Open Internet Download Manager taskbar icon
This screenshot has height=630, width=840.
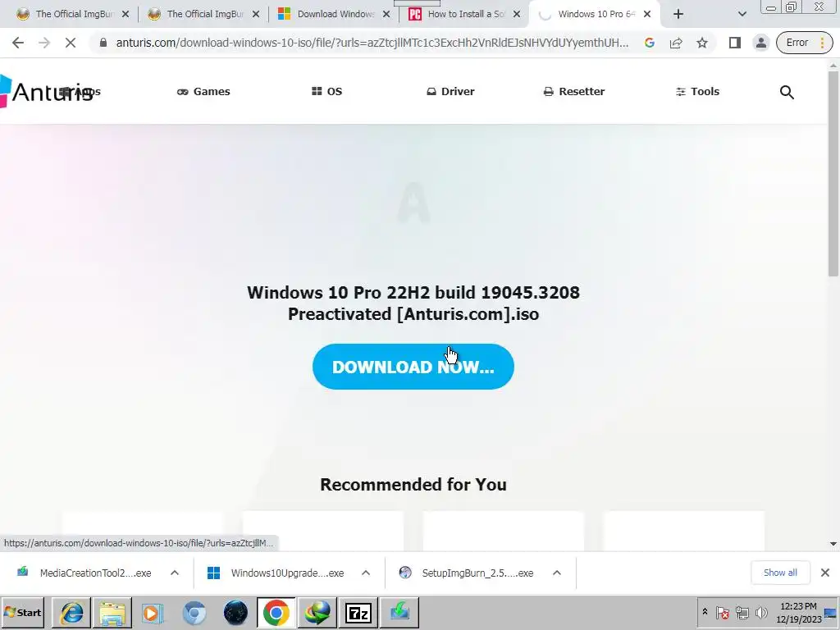pyautogui.click(x=317, y=612)
